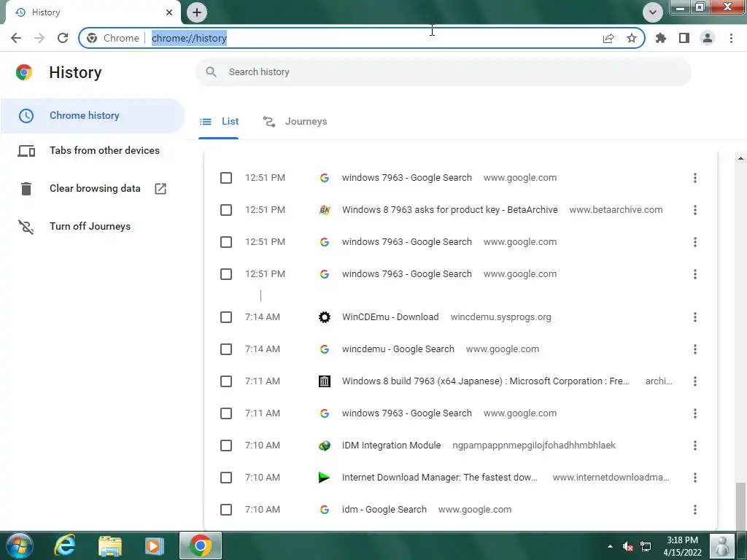
Task: Open Windows Media Player from taskbar
Action: click(x=154, y=545)
